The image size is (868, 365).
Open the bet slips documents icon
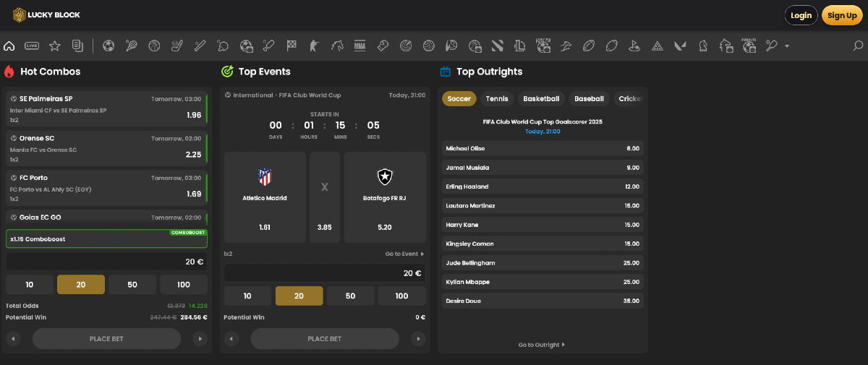[x=77, y=46]
